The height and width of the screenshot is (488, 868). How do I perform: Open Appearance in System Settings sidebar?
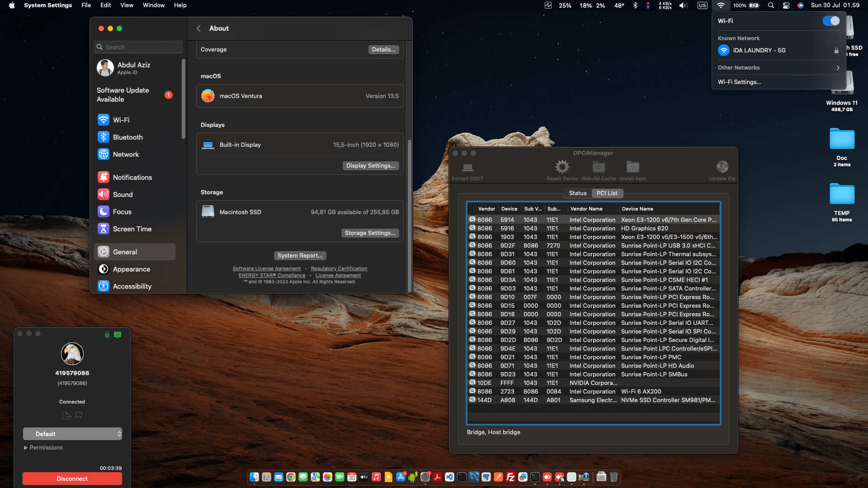135,269
